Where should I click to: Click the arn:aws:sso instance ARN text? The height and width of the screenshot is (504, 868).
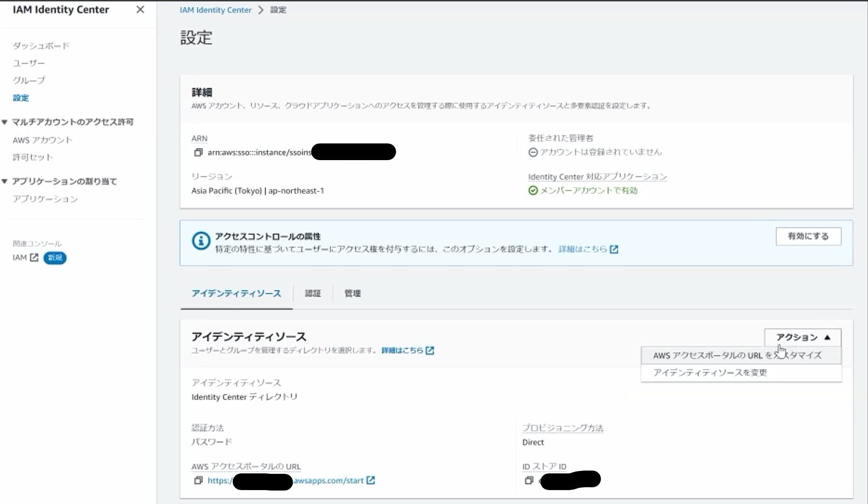[x=260, y=152]
